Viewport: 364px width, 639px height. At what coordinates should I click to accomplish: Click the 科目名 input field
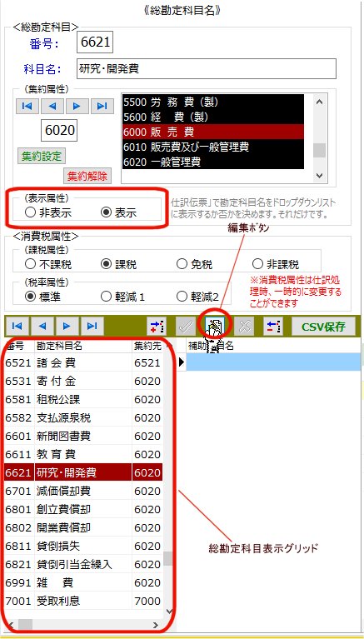(207, 69)
